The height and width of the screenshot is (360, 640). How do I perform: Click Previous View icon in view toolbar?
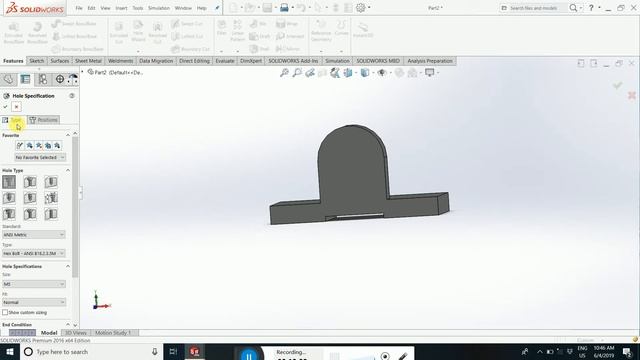point(310,73)
